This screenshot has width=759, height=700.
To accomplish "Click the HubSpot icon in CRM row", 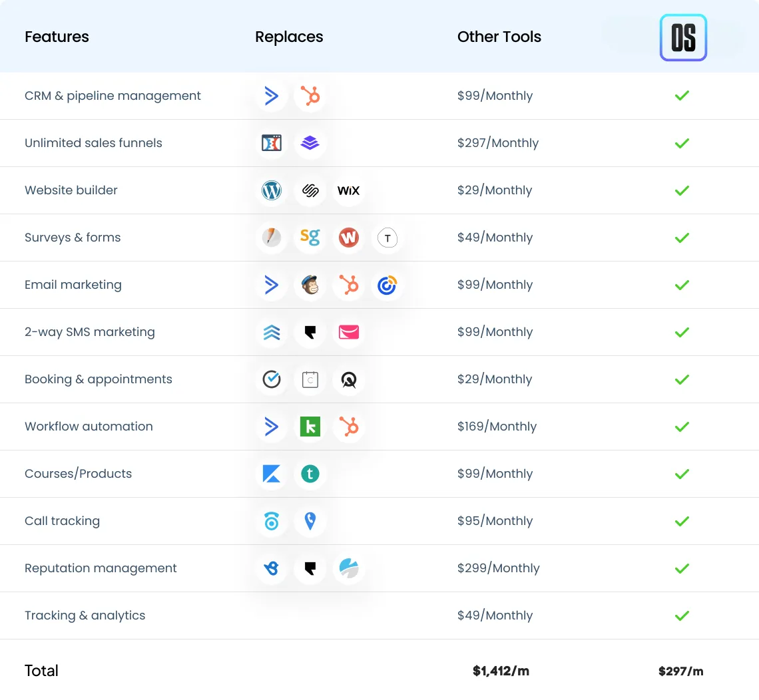I will coord(310,96).
